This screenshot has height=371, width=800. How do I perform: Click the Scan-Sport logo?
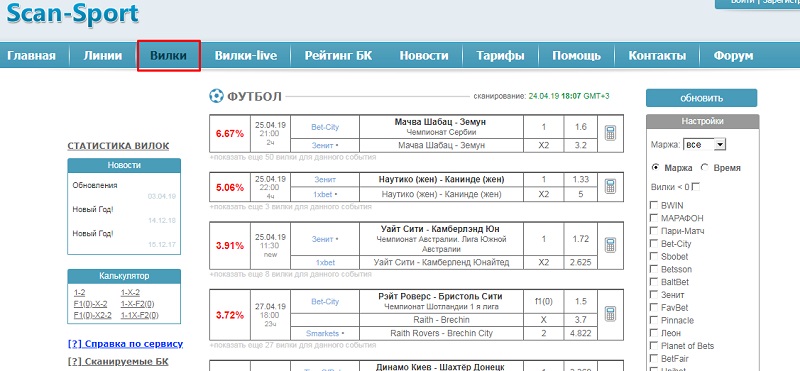pyautogui.click(x=72, y=14)
